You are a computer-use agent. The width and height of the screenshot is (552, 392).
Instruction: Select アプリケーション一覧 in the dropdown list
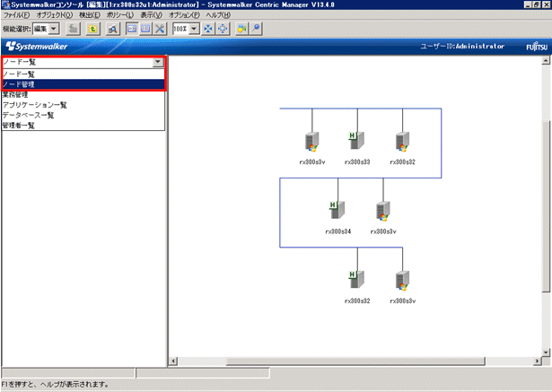coord(83,105)
